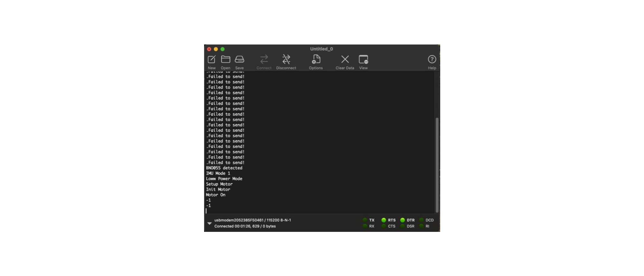This screenshot has width=644, height=276.
Task: Click the usbmodem port info text
Action: pyautogui.click(x=252, y=220)
